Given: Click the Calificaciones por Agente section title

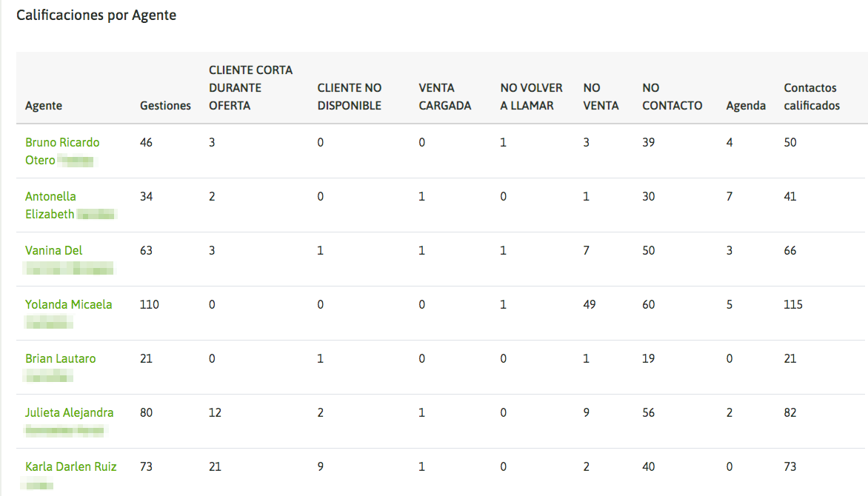Looking at the screenshot, I should 96,15.
